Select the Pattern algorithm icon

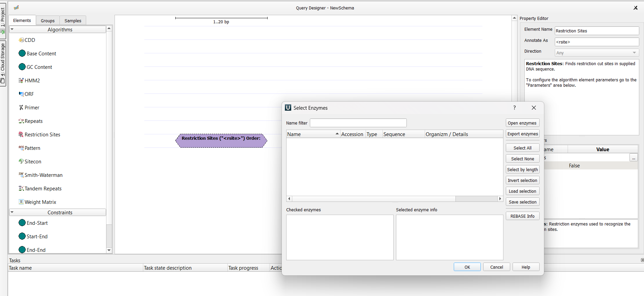coord(21,148)
